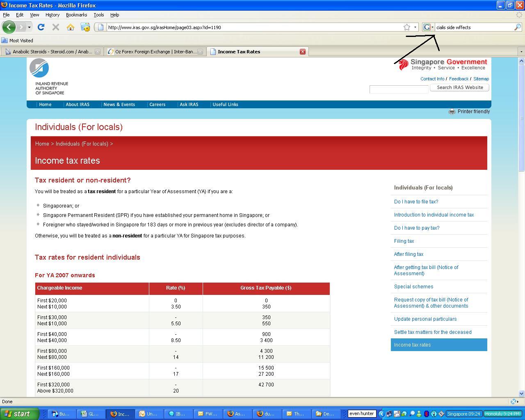Image resolution: width=525 pixels, height=420 pixels.
Task: Switch to the Oz Forex Foreign Exchange tab
Action: [155, 52]
